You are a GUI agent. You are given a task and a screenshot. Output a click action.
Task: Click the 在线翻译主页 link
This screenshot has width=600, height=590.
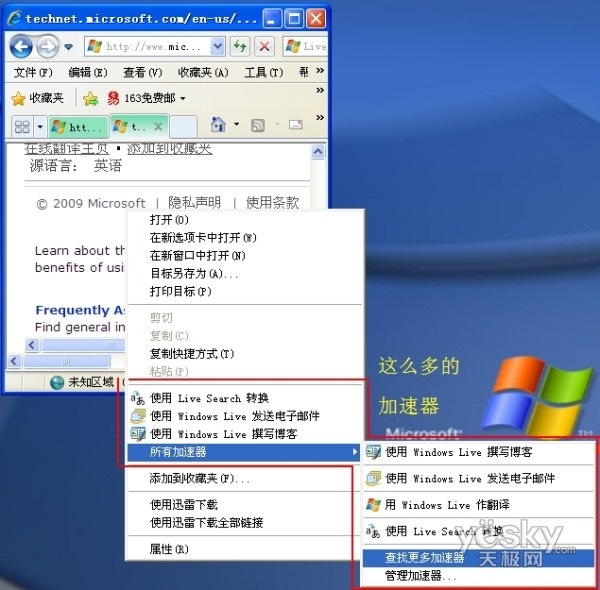[67, 148]
